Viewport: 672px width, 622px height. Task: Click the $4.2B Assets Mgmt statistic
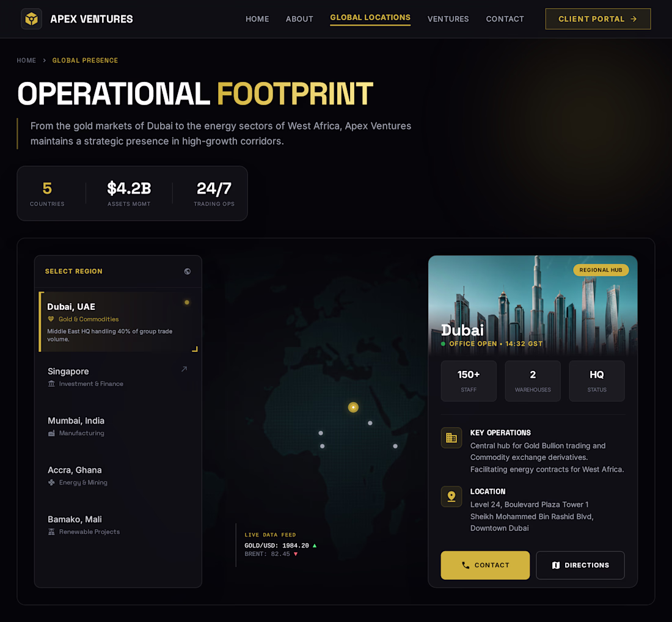pyautogui.click(x=129, y=193)
